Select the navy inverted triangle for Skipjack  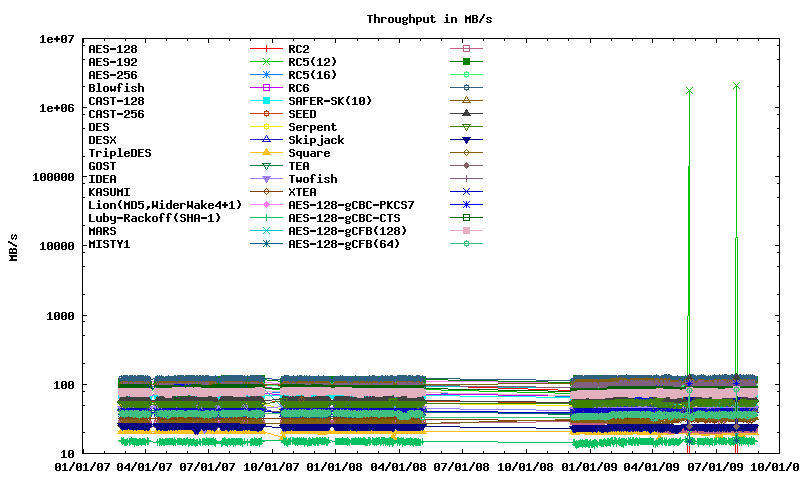click(466, 139)
